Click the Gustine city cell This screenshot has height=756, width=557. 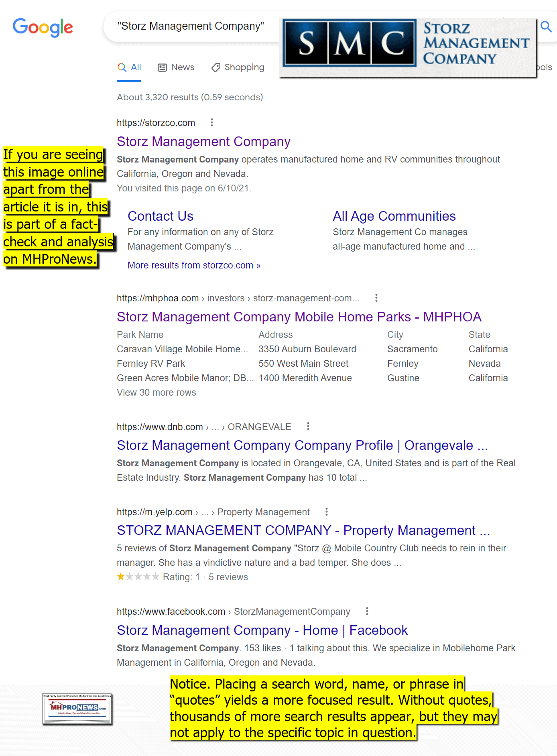click(403, 378)
